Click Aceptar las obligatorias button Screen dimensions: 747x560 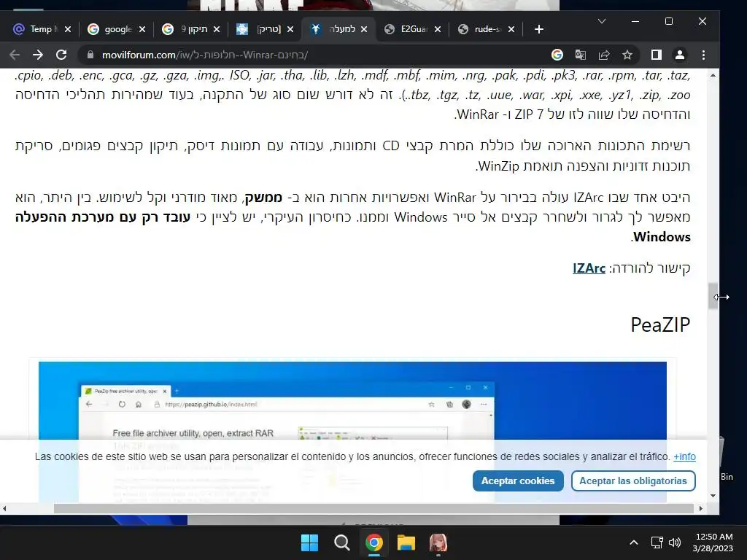pyautogui.click(x=633, y=481)
